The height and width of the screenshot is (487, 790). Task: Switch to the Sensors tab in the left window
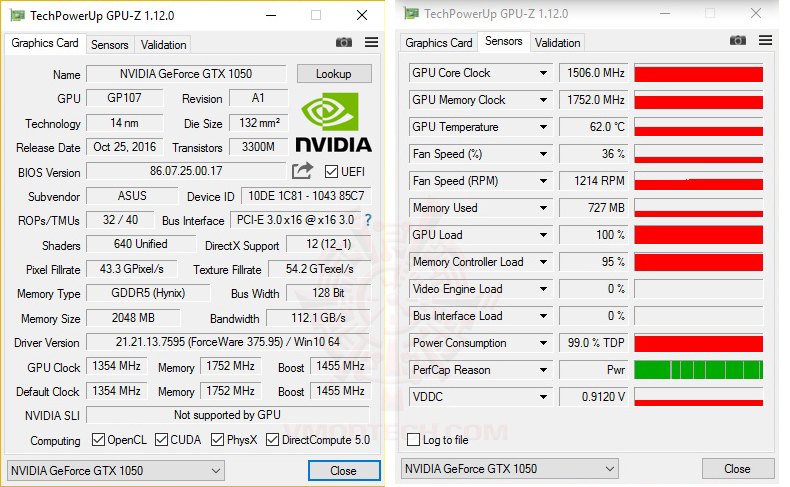click(110, 45)
